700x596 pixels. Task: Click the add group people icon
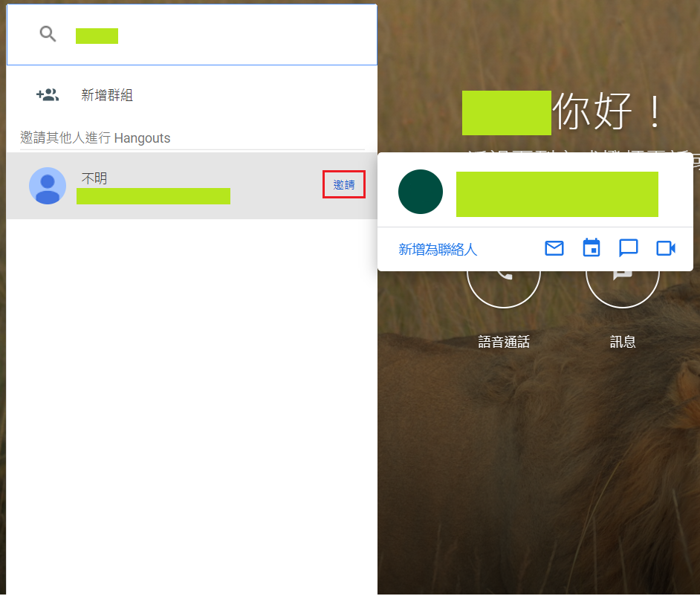[x=48, y=94]
